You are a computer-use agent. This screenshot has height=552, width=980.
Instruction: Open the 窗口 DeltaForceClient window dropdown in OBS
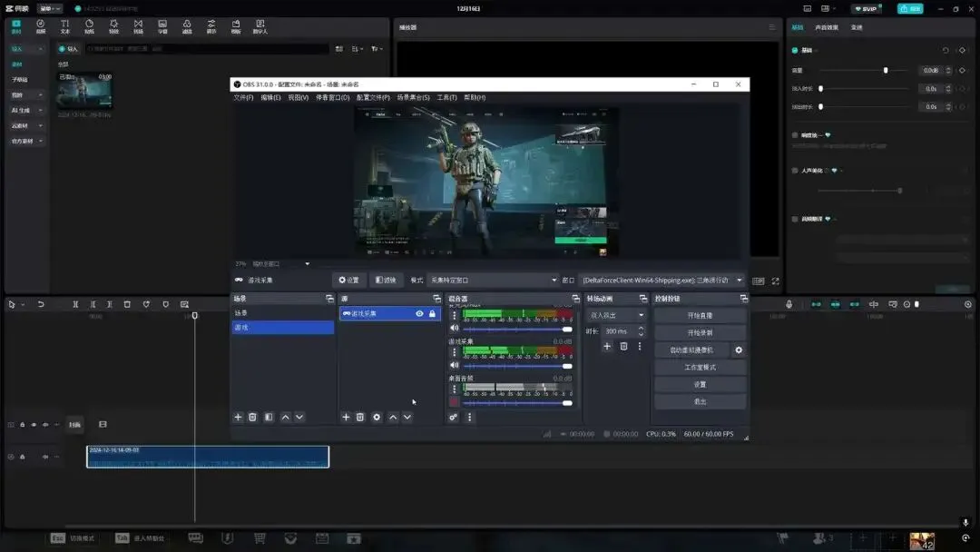click(x=661, y=280)
